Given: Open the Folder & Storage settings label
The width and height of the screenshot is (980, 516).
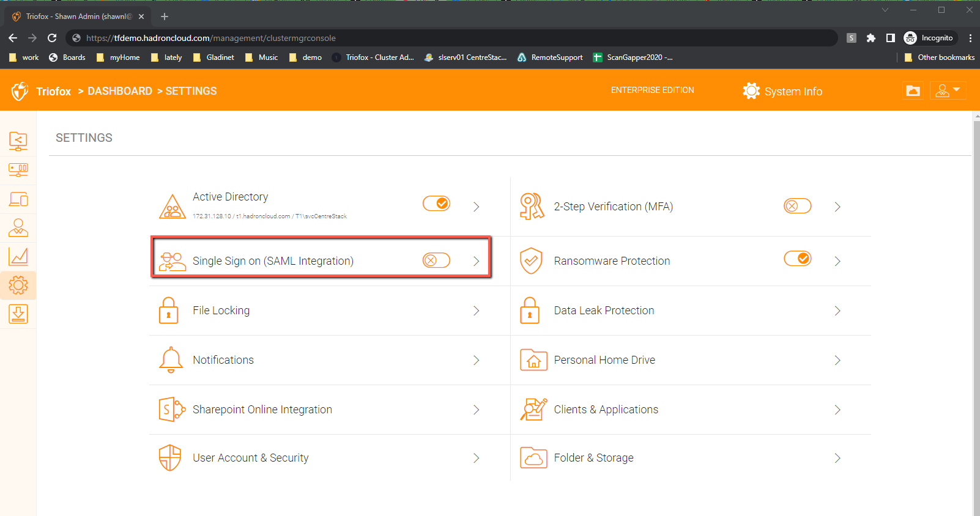Looking at the screenshot, I should (x=594, y=458).
